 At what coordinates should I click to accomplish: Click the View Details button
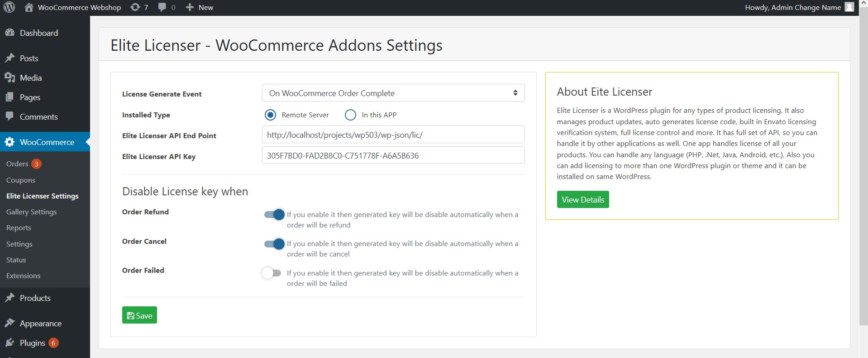click(582, 199)
